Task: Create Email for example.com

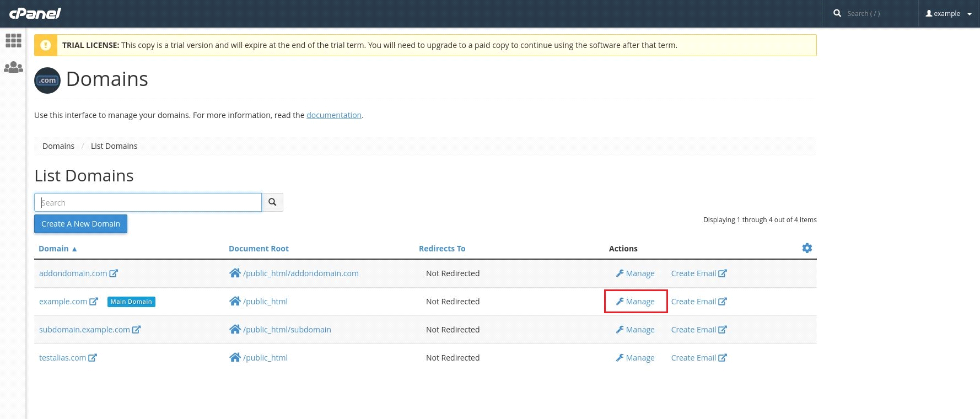Action: coord(699,302)
